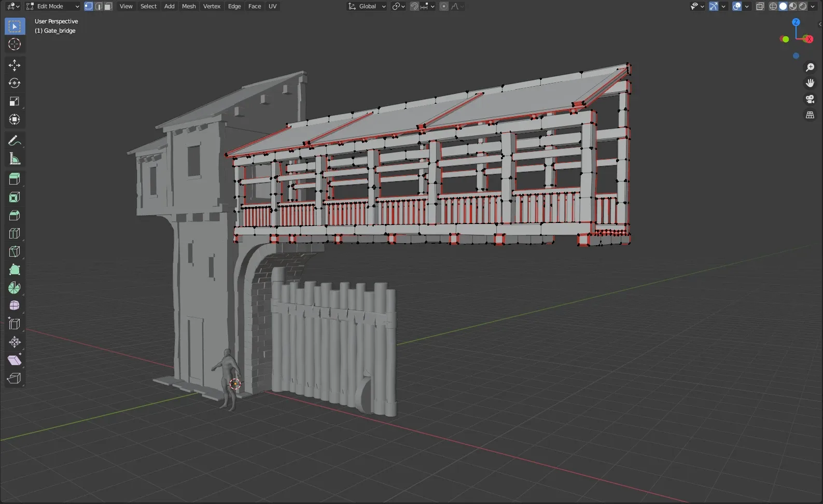Image resolution: width=823 pixels, height=504 pixels.
Task: Click the Z axis on navigation gizmo
Action: tap(796, 22)
